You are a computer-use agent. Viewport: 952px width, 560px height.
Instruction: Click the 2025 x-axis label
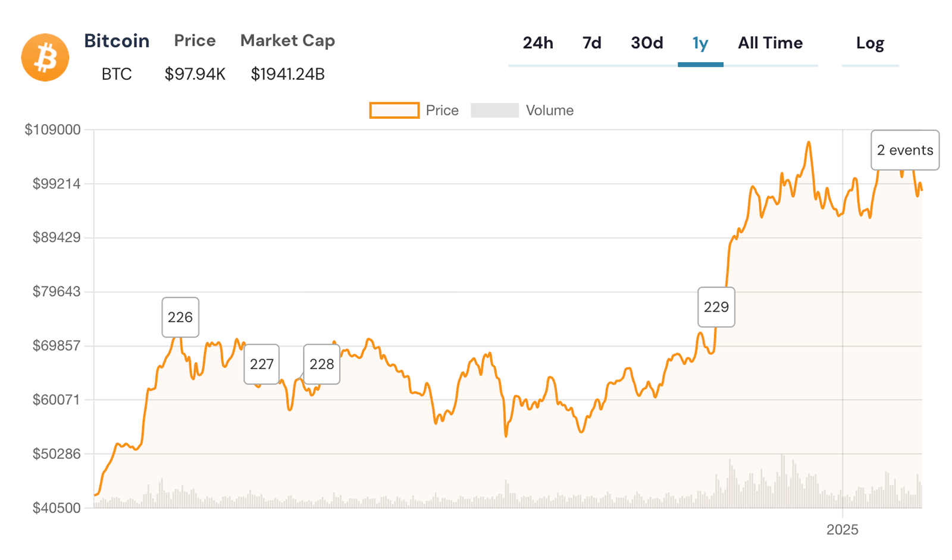[x=843, y=530]
